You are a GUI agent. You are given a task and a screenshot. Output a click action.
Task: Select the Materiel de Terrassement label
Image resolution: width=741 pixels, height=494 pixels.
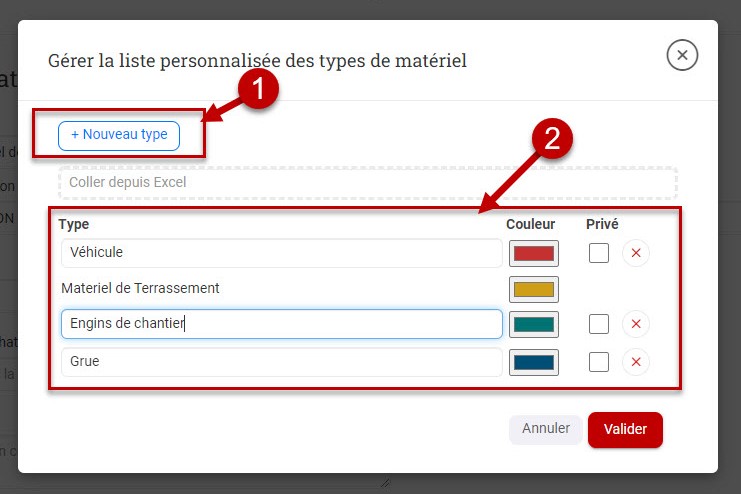140,288
